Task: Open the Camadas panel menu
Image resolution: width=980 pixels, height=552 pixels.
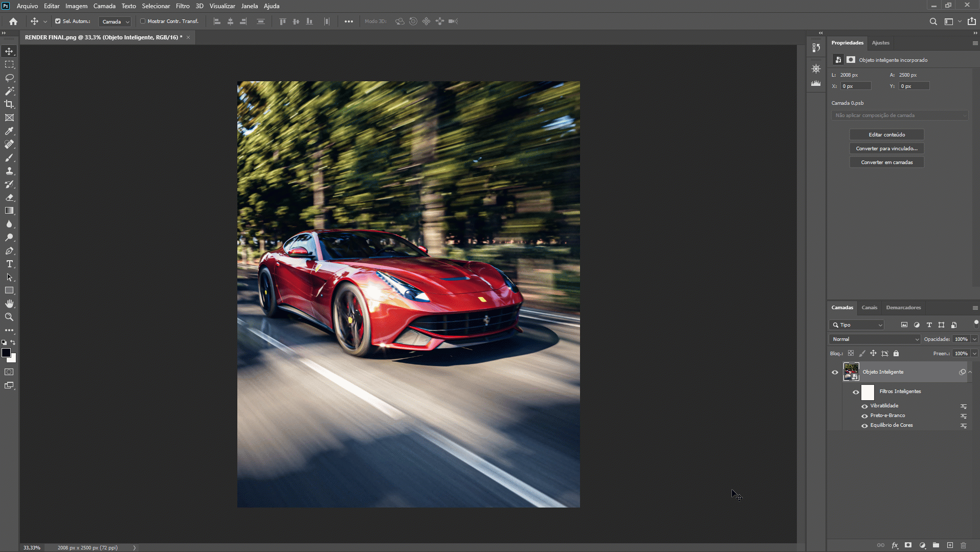Action: [975, 308]
